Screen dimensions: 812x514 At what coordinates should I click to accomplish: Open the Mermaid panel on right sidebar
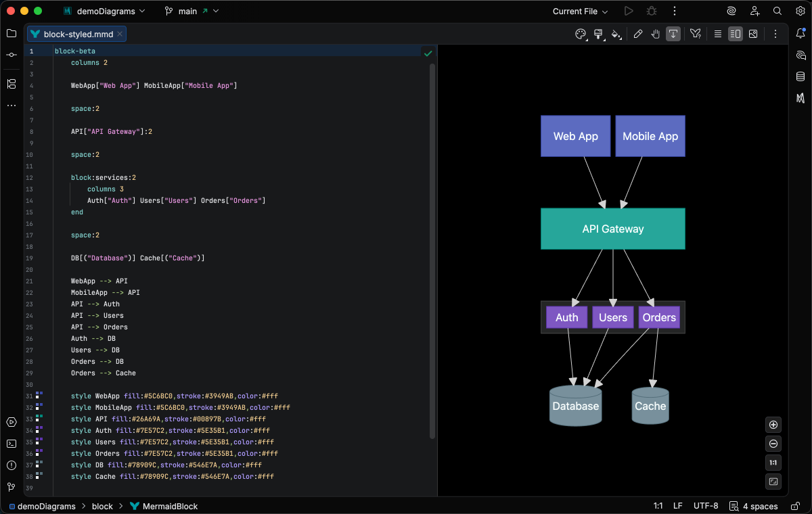click(x=801, y=97)
